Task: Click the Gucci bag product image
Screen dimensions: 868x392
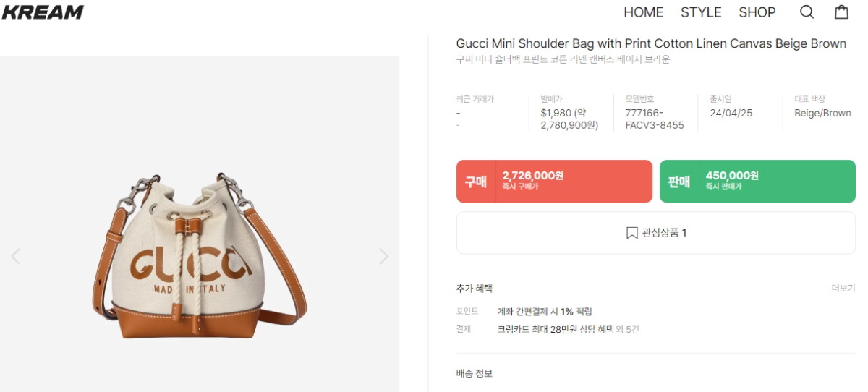Action: pos(200,257)
